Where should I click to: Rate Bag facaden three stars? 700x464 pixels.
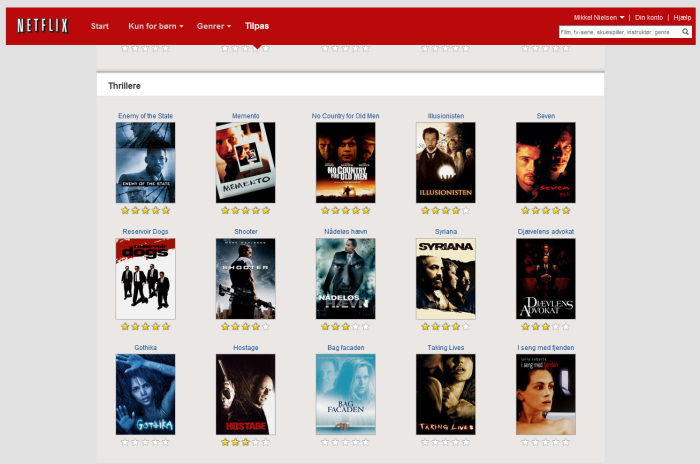click(x=346, y=442)
